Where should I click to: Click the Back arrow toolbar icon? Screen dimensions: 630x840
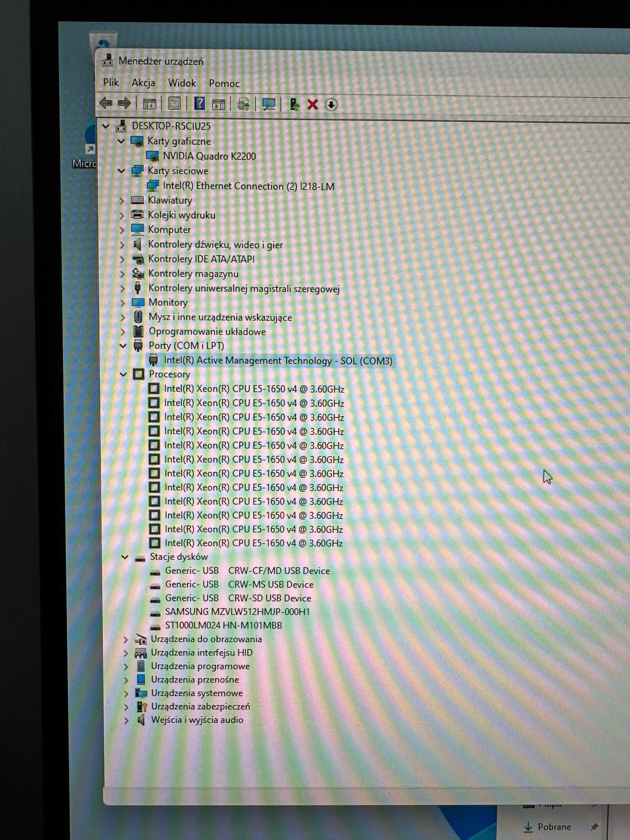[106, 103]
